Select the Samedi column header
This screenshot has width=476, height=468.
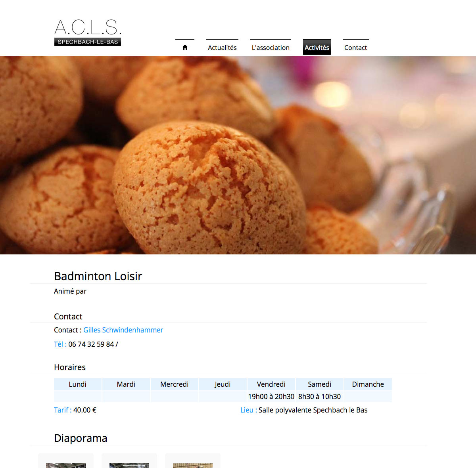point(320,384)
